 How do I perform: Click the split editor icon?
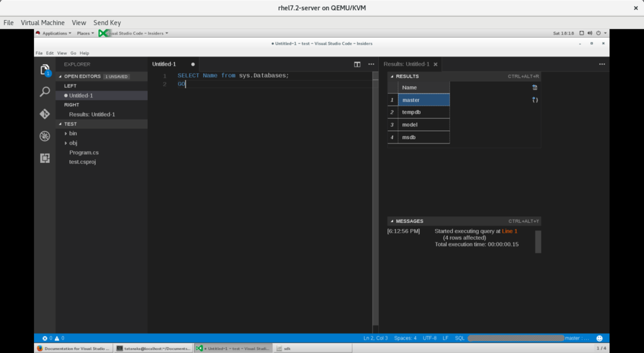357,64
